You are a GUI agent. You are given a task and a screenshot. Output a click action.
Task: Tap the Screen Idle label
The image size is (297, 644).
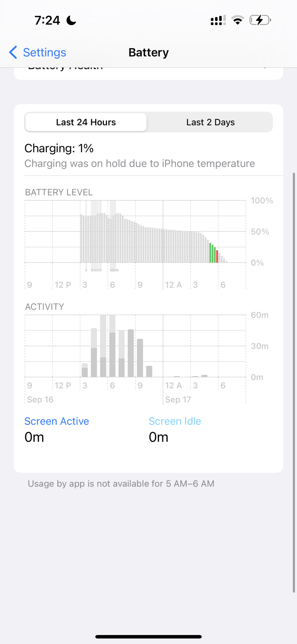175,421
